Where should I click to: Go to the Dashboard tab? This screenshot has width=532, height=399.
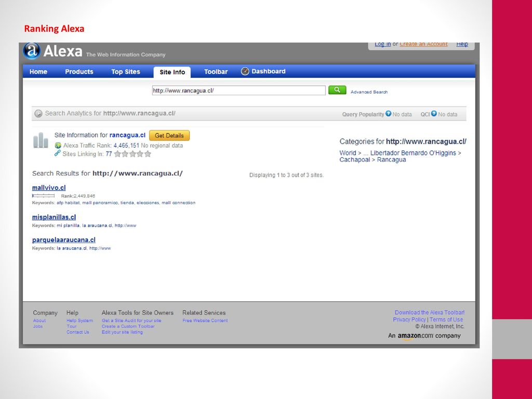[269, 71]
